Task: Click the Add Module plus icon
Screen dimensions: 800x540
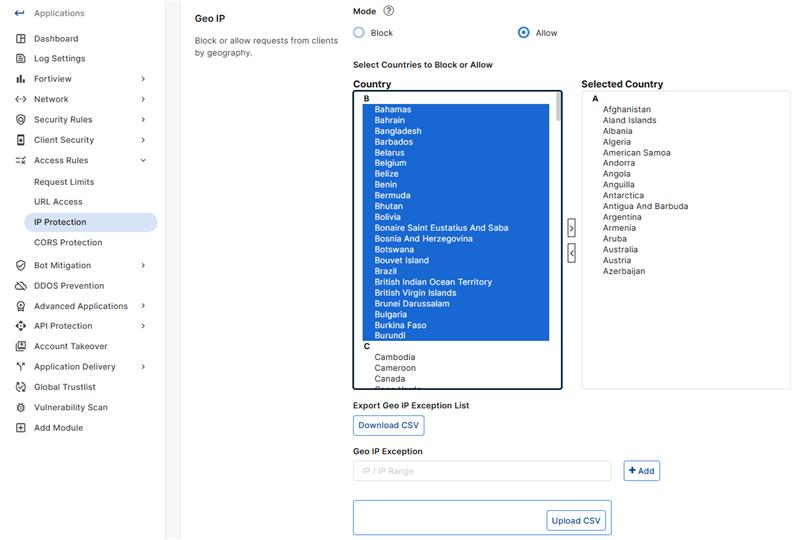Action: coord(20,428)
